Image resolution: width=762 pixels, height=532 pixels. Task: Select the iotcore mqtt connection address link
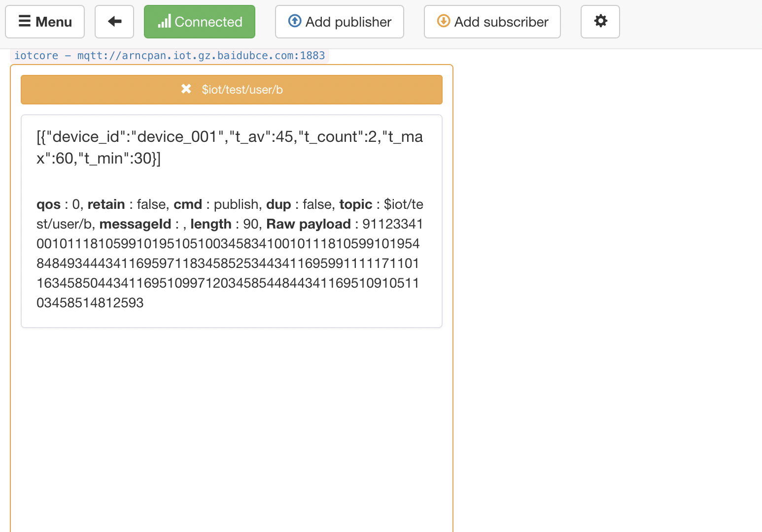click(170, 56)
